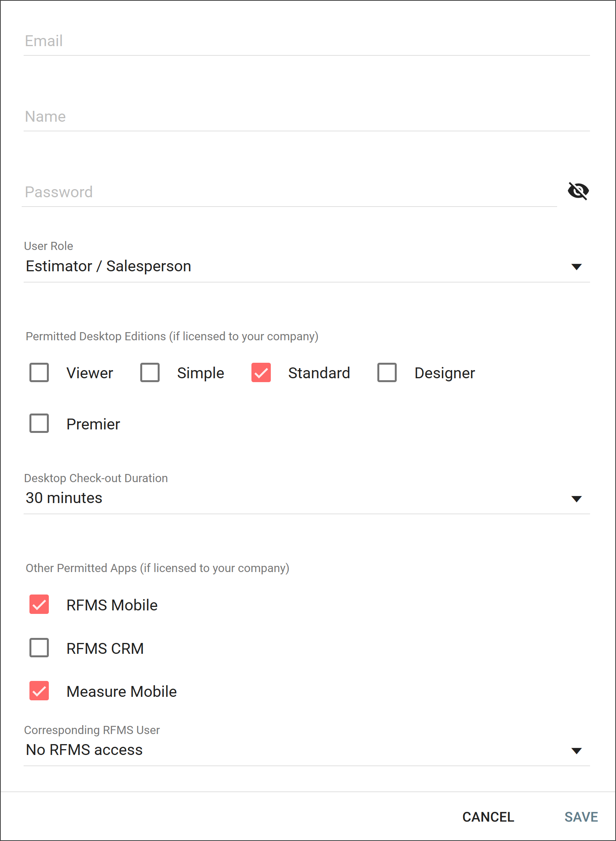Viewport: 616px width, 841px height.
Task: Click the 30 minutes dropdown arrow
Action: click(x=576, y=499)
